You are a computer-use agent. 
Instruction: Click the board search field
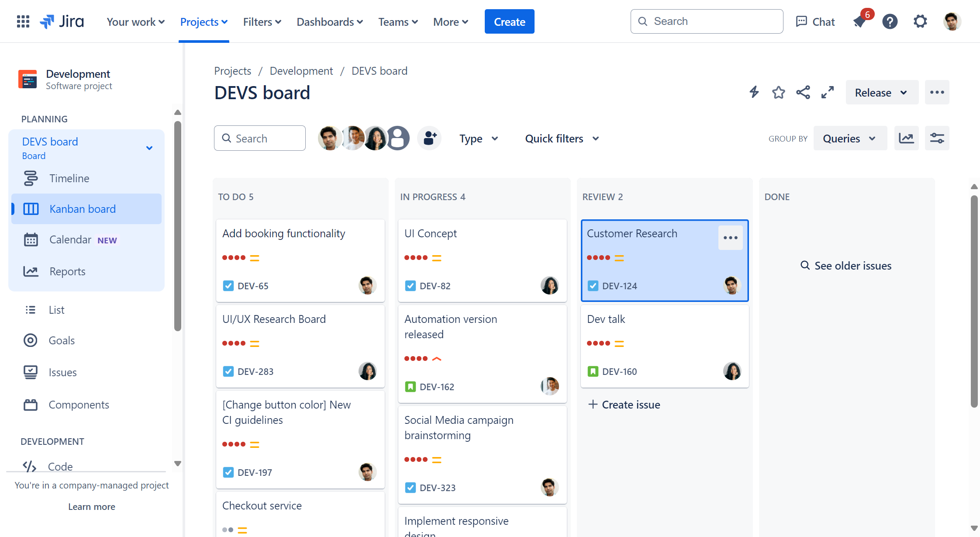(260, 139)
